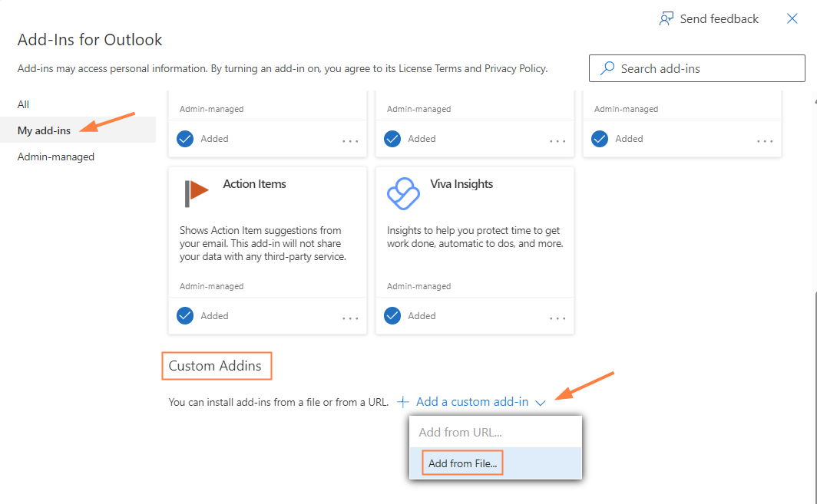Click the License Terms and Privacy Policy notice

[x=283, y=68]
